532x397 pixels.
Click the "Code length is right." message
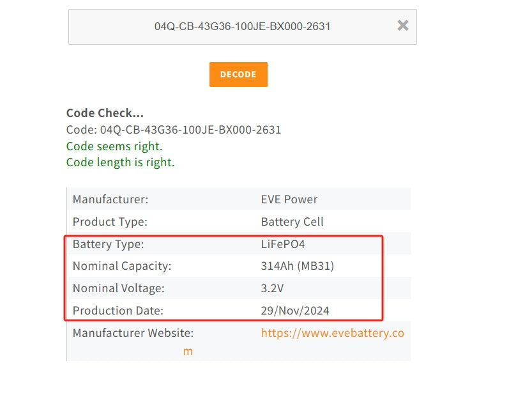click(x=120, y=162)
